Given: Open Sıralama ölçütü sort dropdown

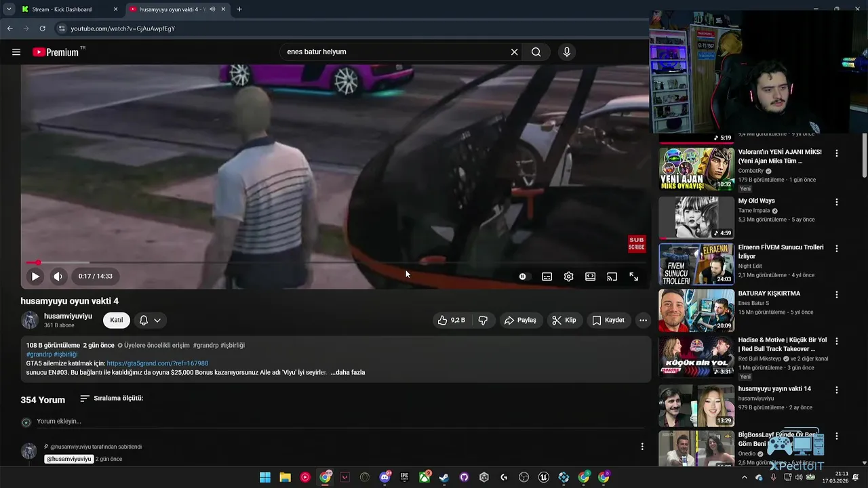Looking at the screenshot, I should tap(112, 399).
